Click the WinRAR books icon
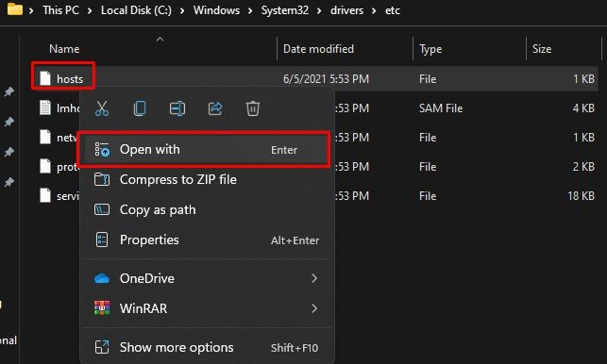Image resolution: width=607 pixels, height=364 pixels. click(x=102, y=308)
